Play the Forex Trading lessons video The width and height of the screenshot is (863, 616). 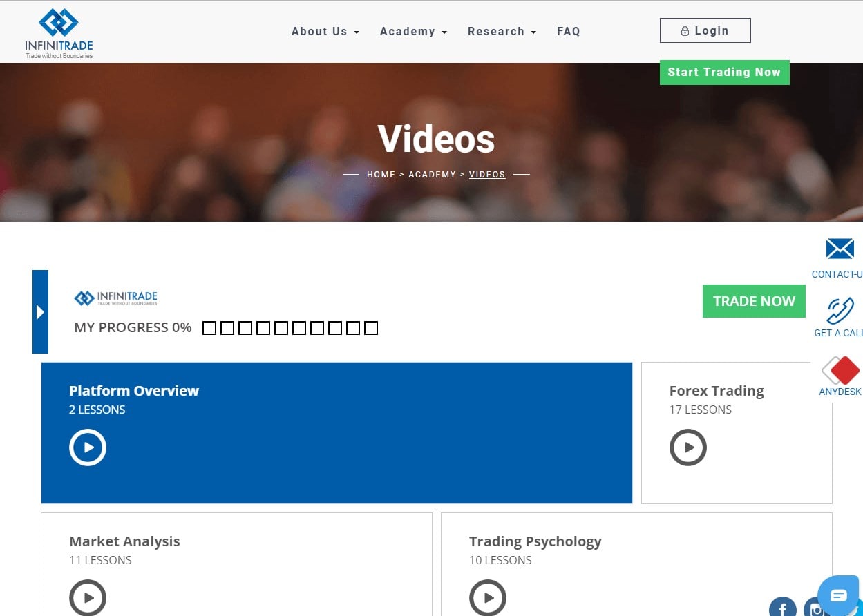687,447
